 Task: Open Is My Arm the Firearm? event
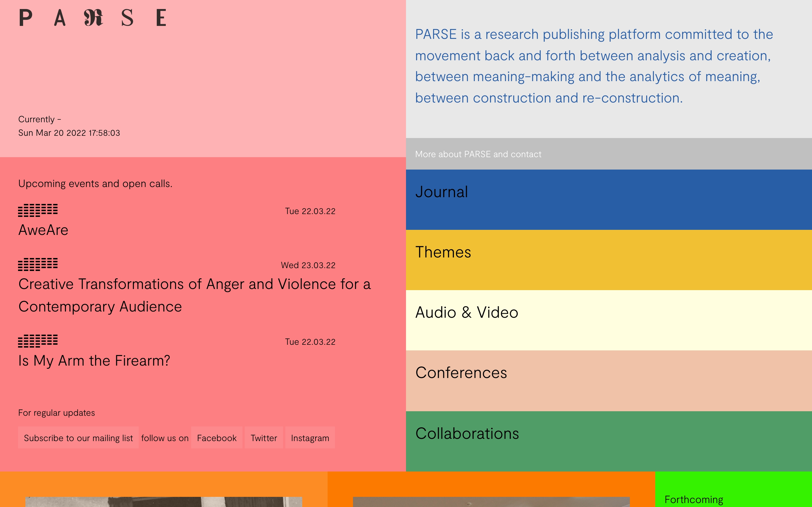pyautogui.click(x=94, y=361)
